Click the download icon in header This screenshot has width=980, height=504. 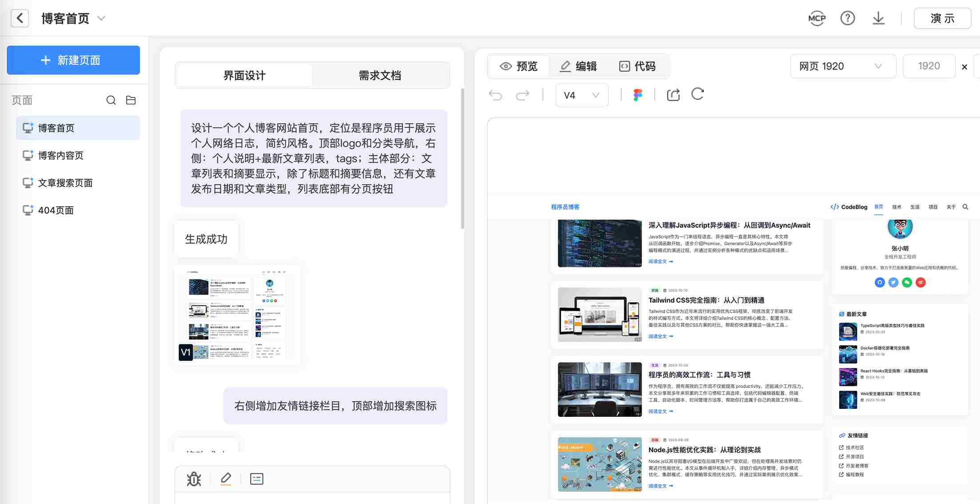point(878,18)
